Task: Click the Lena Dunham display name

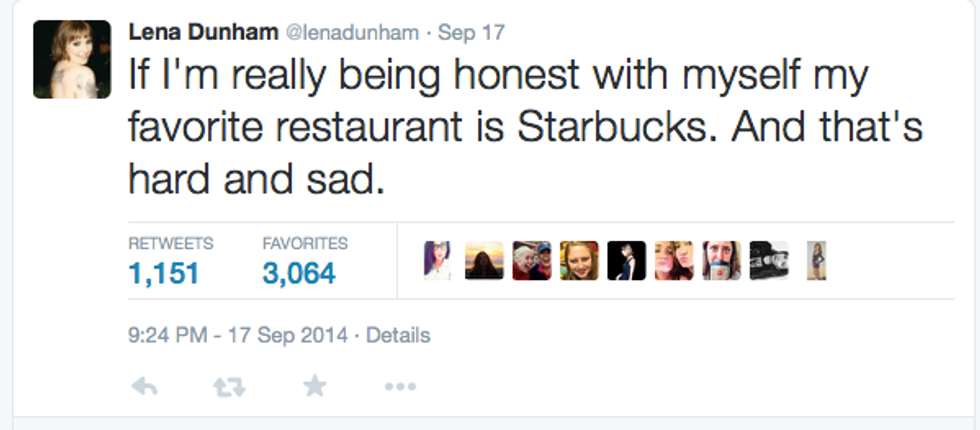Action: [204, 32]
